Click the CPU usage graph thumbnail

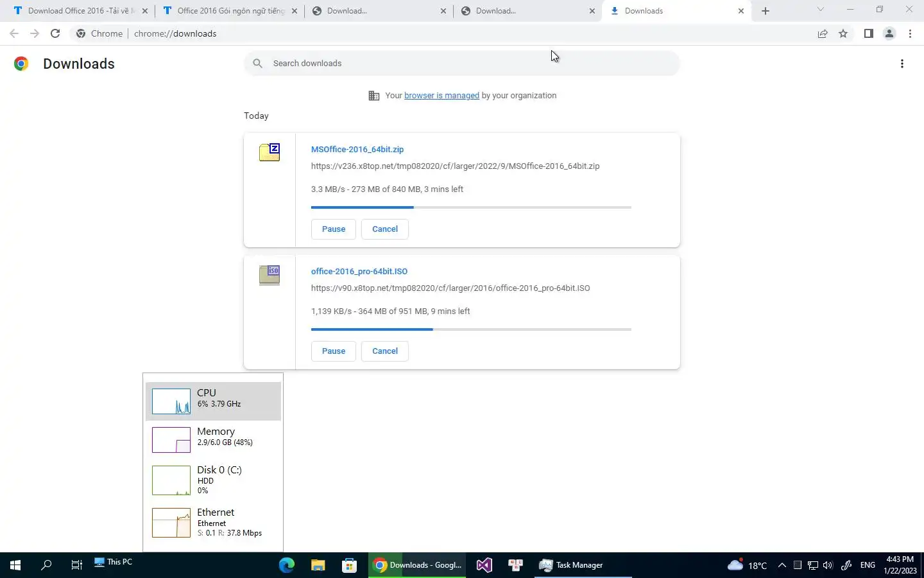(x=171, y=401)
